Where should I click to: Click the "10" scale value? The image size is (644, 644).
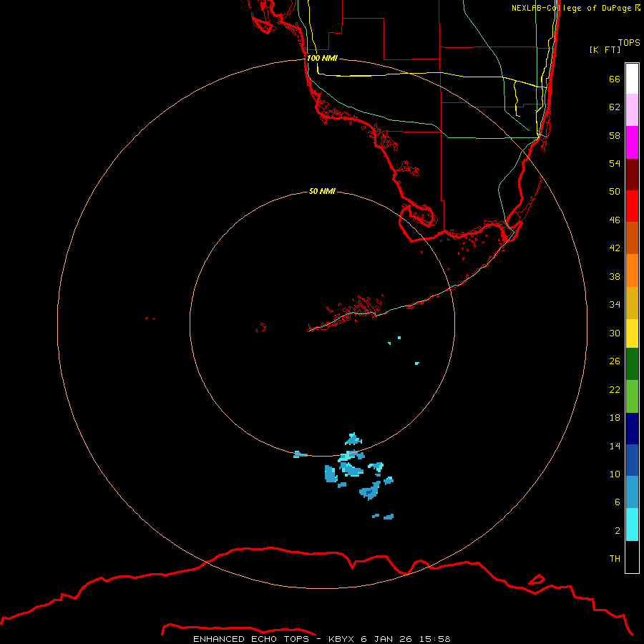615,474
